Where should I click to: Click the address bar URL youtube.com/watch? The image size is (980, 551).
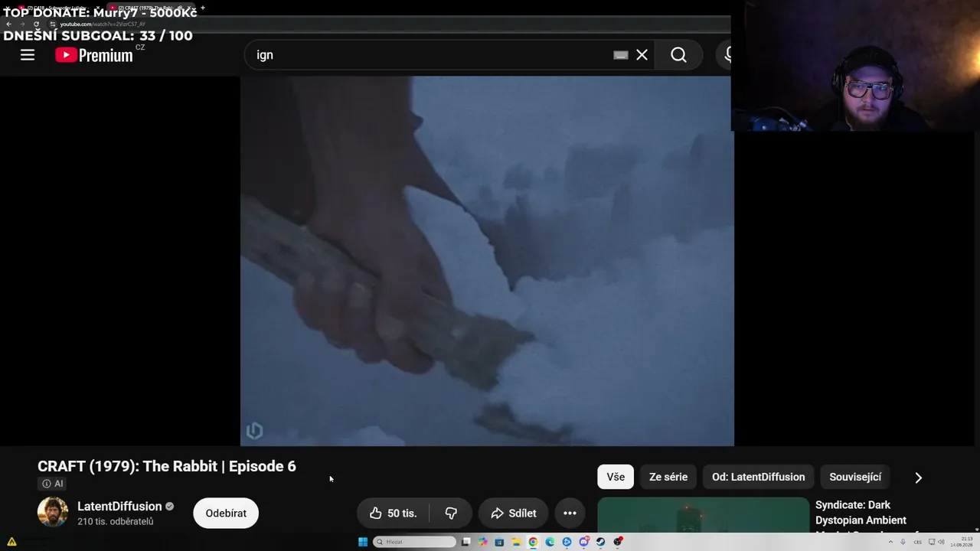coord(103,24)
